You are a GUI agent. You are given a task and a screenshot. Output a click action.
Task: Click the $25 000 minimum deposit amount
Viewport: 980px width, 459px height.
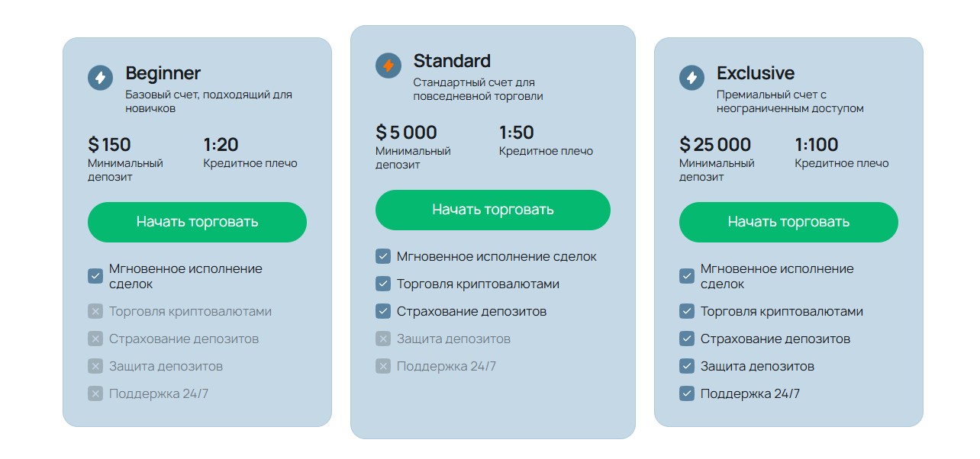tap(715, 145)
